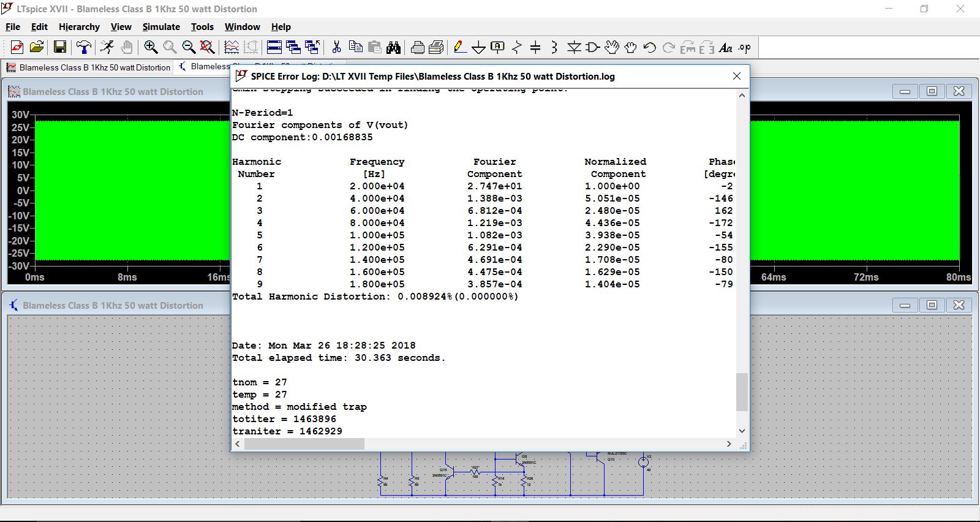Viewport: 980px width, 522px height.
Task: Open the Hierarchy menu
Action: coord(79,27)
